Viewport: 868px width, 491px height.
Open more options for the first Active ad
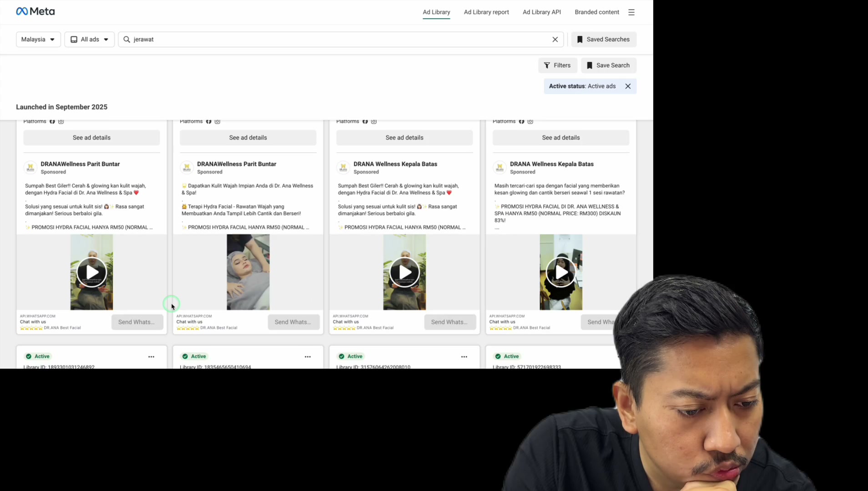[151, 357]
